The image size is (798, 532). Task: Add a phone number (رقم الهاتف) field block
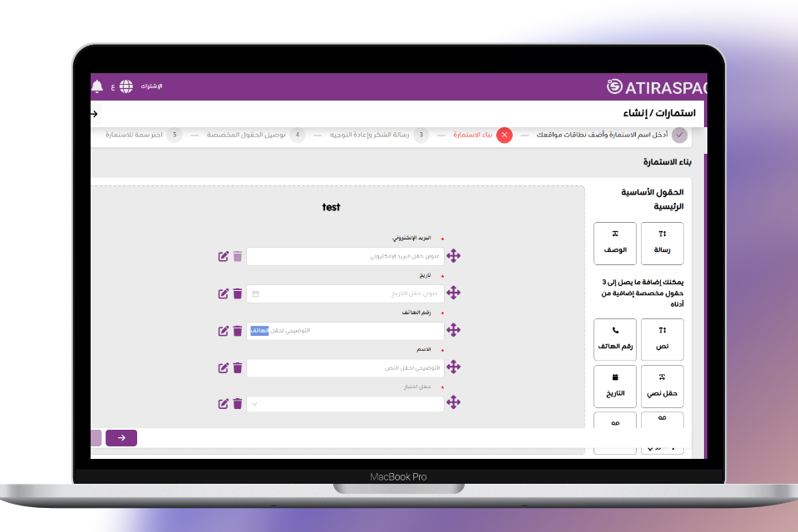click(615, 339)
